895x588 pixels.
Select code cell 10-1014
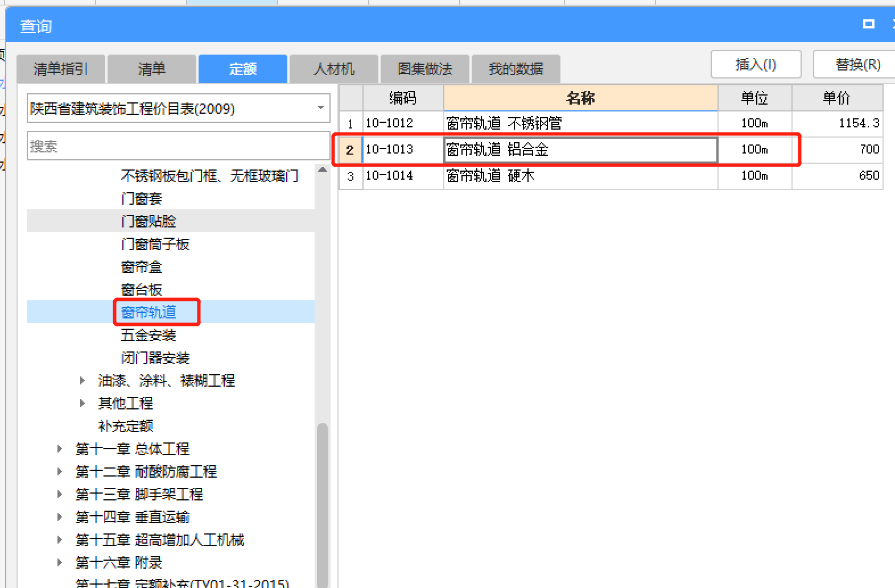pos(403,176)
